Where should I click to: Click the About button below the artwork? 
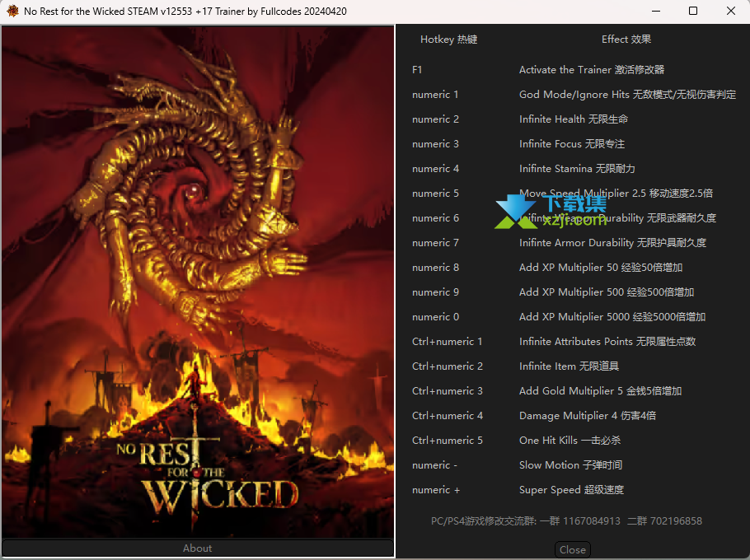click(x=198, y=548)
